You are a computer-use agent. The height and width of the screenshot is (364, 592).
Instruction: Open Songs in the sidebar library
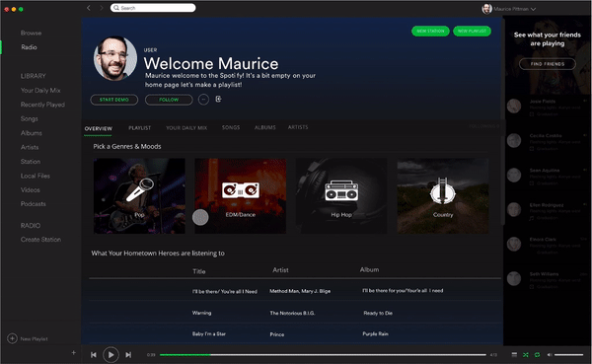point(29,119)
